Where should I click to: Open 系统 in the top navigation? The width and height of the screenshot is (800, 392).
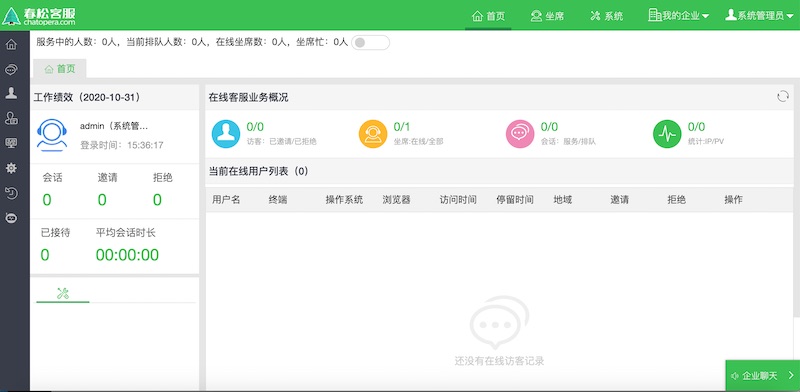click(x=607, y=16)
